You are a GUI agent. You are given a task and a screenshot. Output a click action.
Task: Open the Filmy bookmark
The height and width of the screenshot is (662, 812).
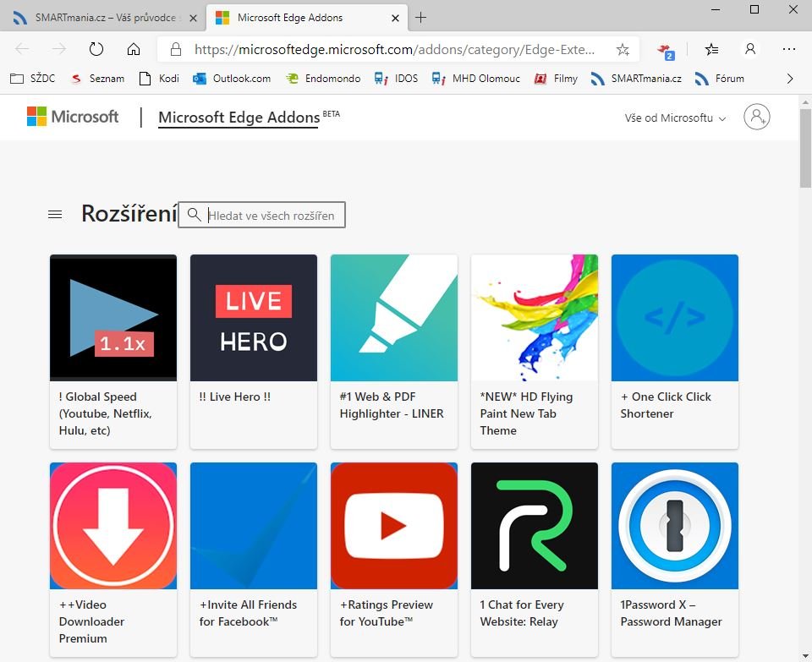(x=556, y=79)
